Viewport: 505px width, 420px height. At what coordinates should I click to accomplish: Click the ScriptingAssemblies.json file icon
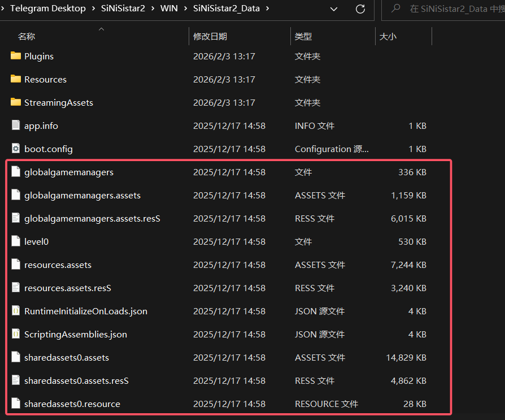tap(16, 334)
